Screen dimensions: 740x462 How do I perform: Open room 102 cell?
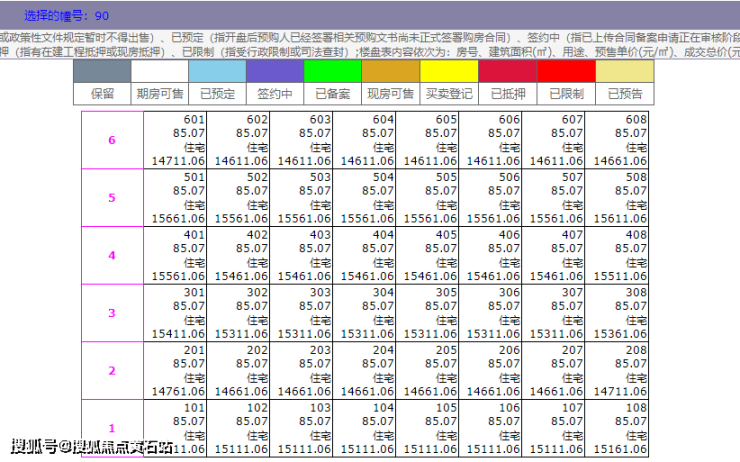point(238,428)
